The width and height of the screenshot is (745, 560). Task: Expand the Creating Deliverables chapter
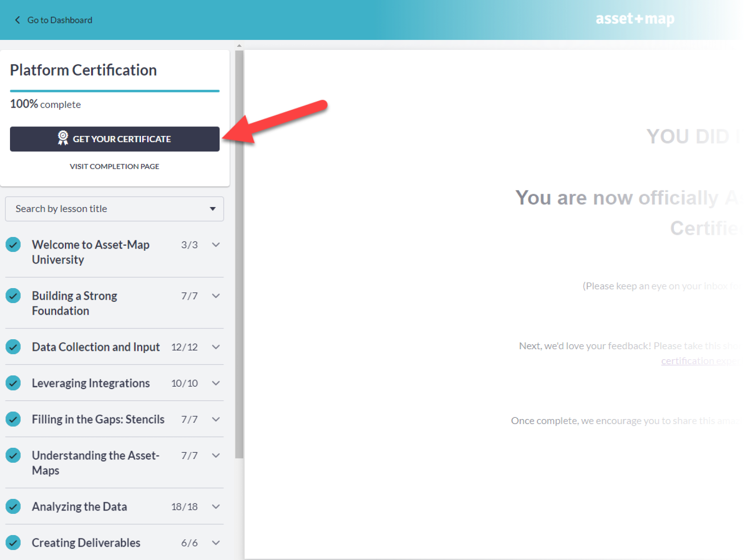216,543
